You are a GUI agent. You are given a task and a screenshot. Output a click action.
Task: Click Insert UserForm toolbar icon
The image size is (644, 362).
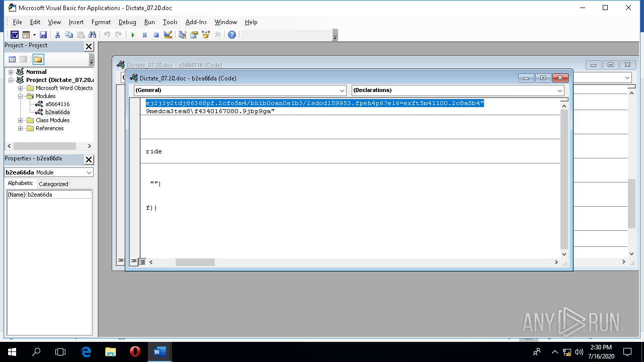26,35
